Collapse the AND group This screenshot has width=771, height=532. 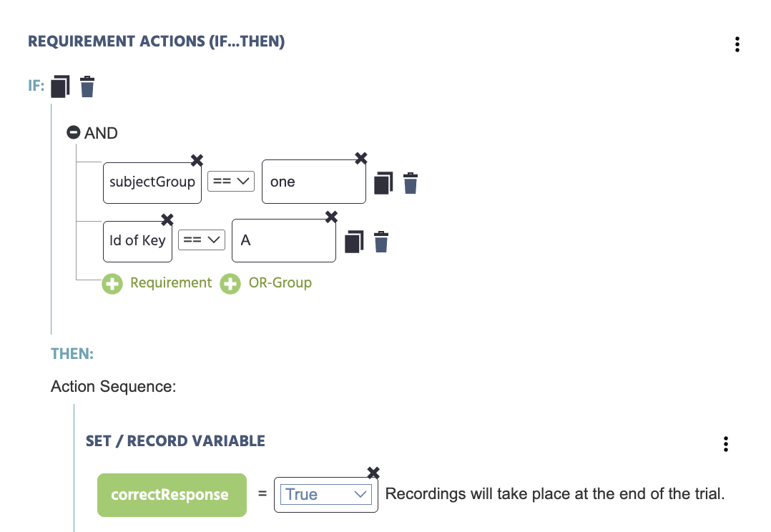[73, 132]
